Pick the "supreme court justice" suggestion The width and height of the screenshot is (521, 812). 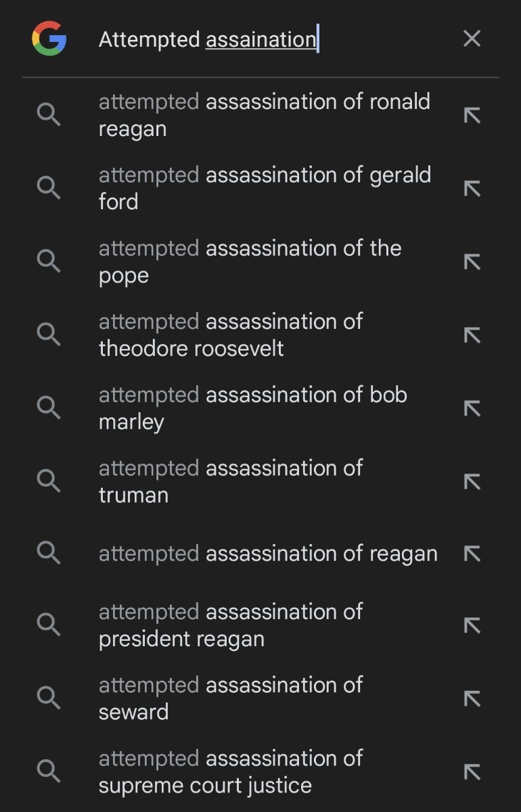230,771
